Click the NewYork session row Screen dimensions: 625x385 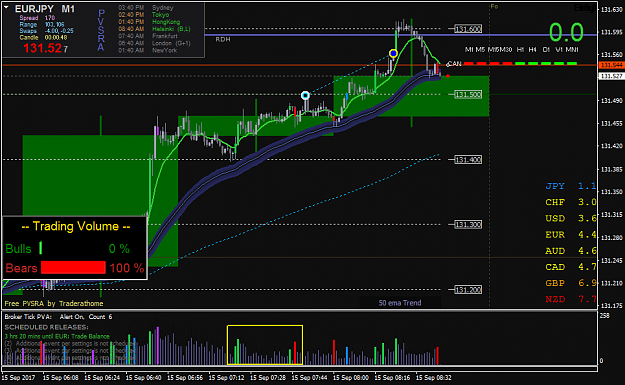coord(147,50)
